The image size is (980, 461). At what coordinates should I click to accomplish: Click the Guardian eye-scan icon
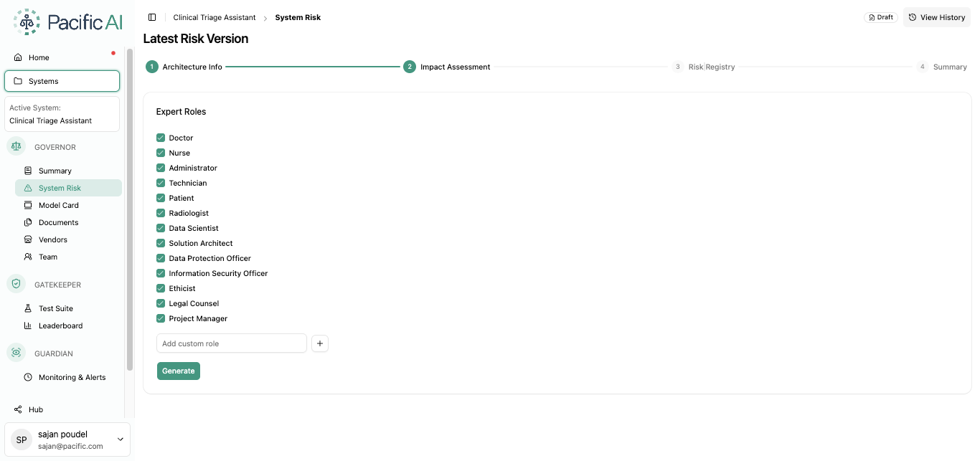(x=16, y=353)
